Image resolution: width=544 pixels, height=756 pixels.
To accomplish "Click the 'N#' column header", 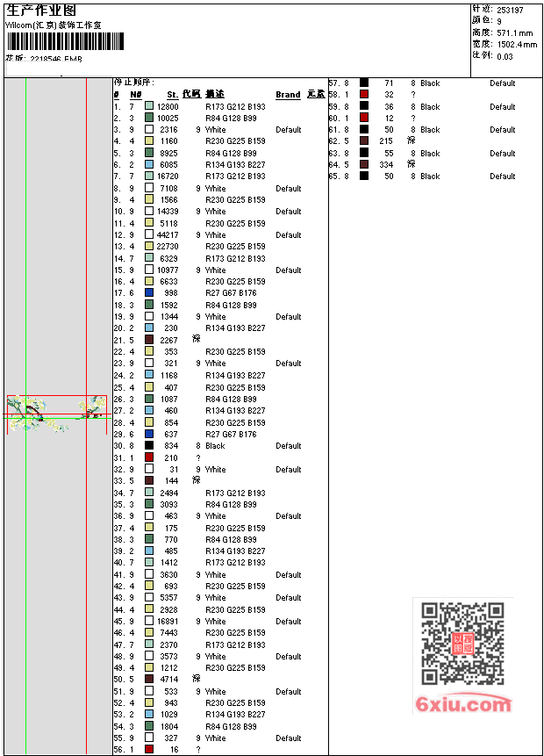I will (x=136, y=95).
